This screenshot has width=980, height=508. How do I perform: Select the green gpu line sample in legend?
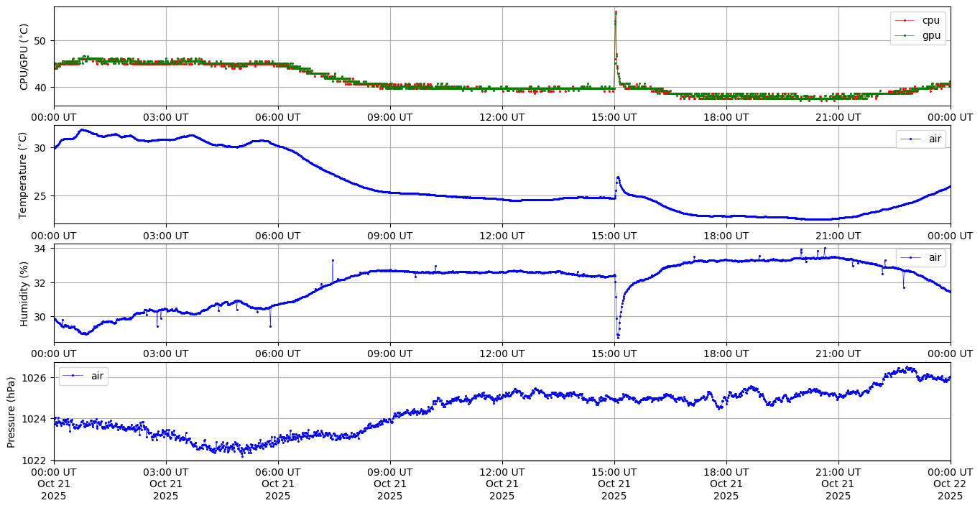pos(906,35)
